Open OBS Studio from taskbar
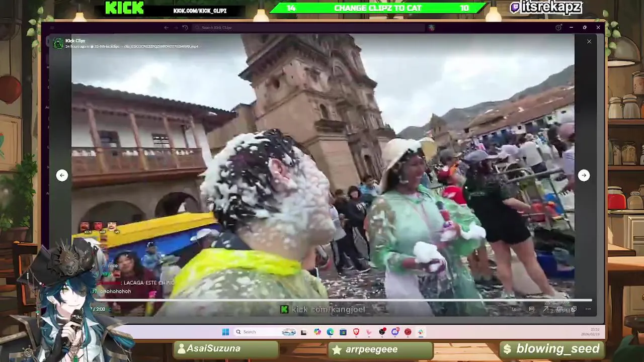Viewport: 644px width, 362px height. click(x=382, y=332)
